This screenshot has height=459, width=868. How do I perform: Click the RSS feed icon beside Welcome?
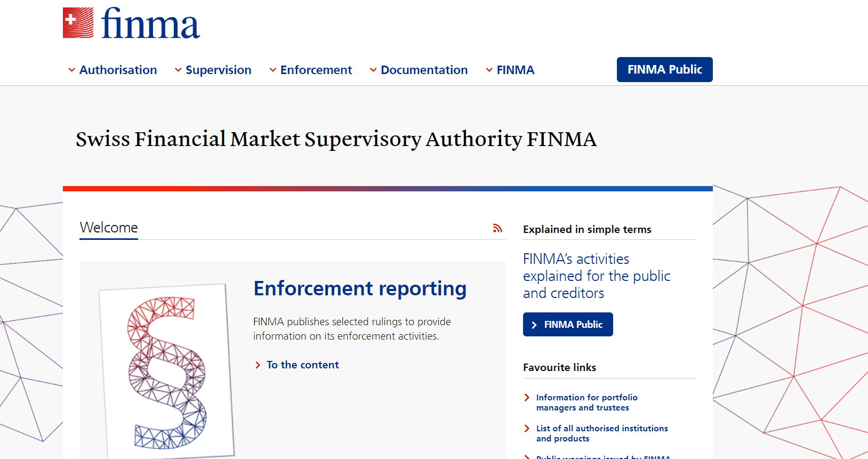coord(497,228)
